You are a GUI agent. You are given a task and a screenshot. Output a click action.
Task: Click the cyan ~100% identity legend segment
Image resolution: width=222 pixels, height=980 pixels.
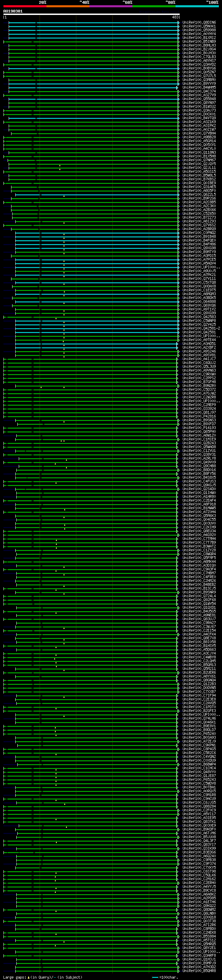[197, 7]
